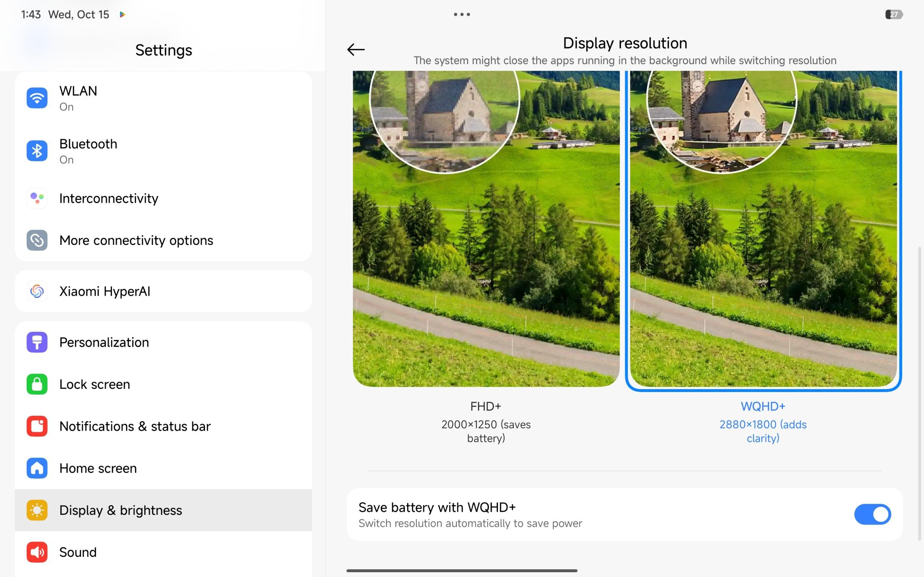Click the WLAN wifi icon
924x577 pixels.
point(37,98)
